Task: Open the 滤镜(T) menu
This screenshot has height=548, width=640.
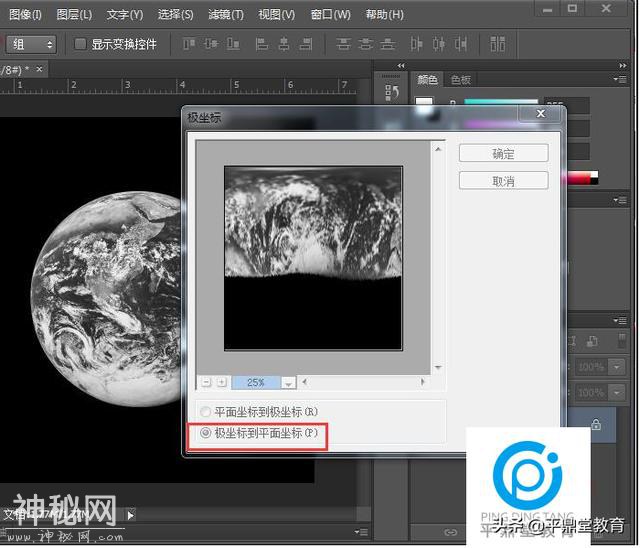Action: pyautogui.click(x=226, y=15)
